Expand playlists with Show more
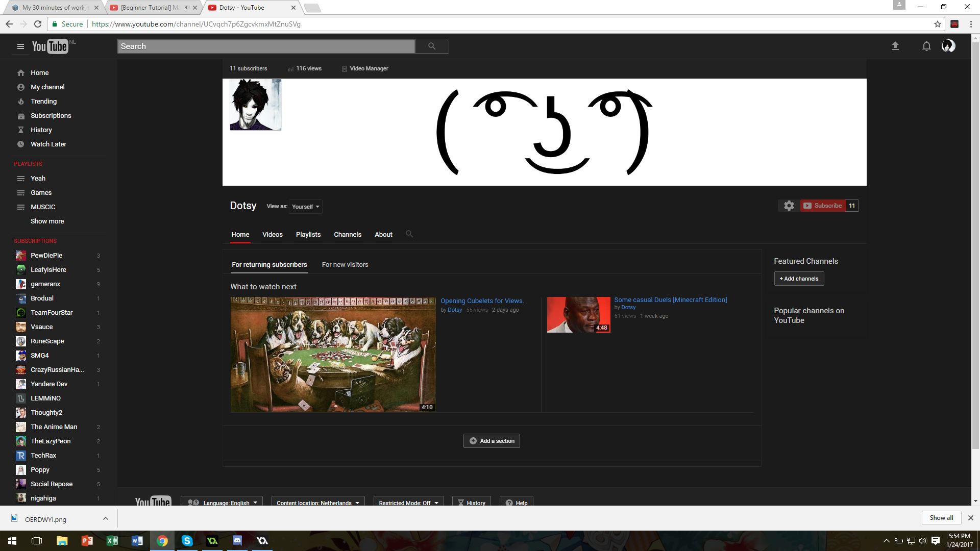Viewport: 980px width, 551px height. (x=47, y=221)
